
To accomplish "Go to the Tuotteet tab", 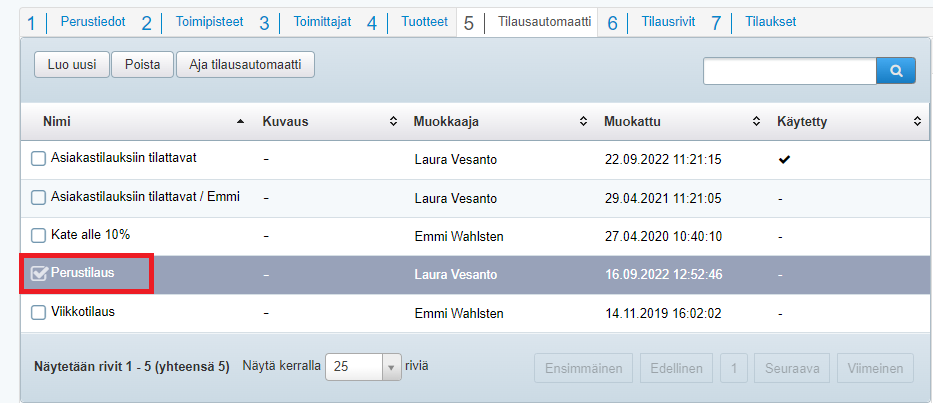I will (424, 22).
